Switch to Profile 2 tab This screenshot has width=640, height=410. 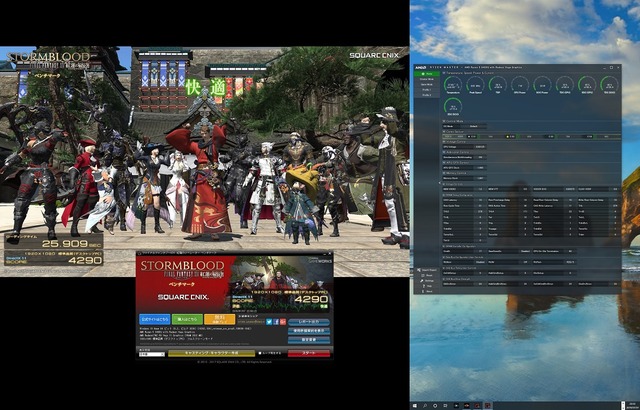click(x=427, y=95)
